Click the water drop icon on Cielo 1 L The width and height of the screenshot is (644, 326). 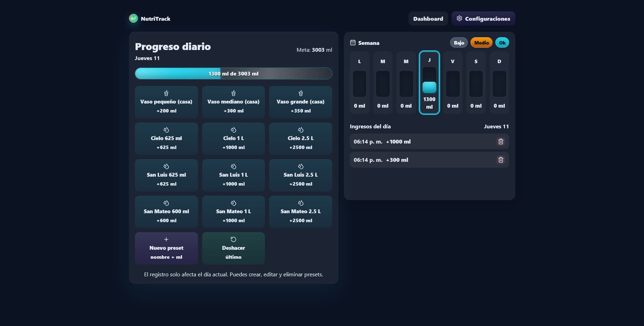coord(234,130)
